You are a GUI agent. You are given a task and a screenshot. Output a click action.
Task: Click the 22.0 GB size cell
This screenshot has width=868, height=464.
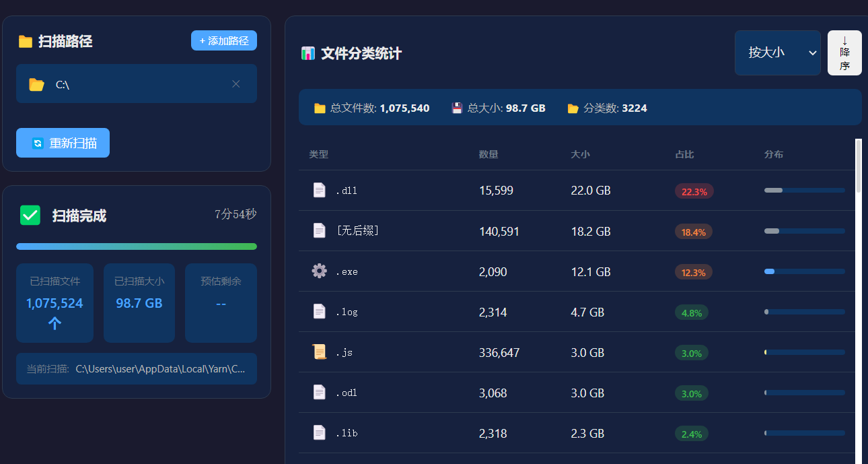(591, 191)
